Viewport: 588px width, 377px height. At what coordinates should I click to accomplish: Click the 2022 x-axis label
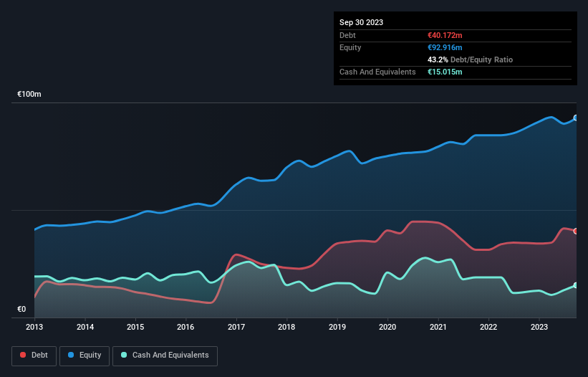(488, 327)
